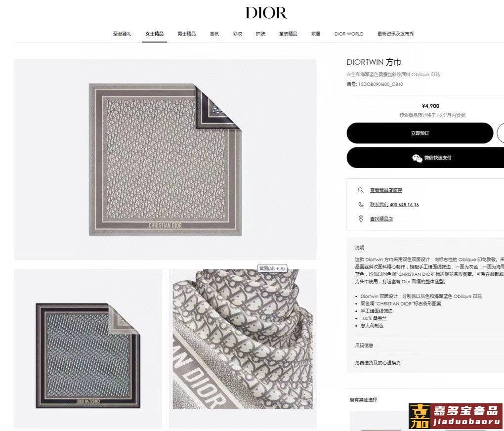Click the 立即预订 pre-order button

tap(420, 133)
